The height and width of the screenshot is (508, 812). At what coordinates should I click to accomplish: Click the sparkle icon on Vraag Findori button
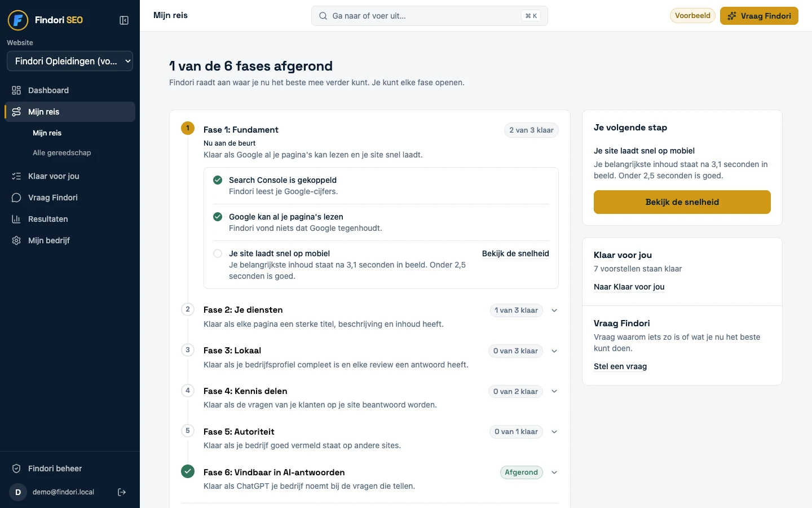732,16
